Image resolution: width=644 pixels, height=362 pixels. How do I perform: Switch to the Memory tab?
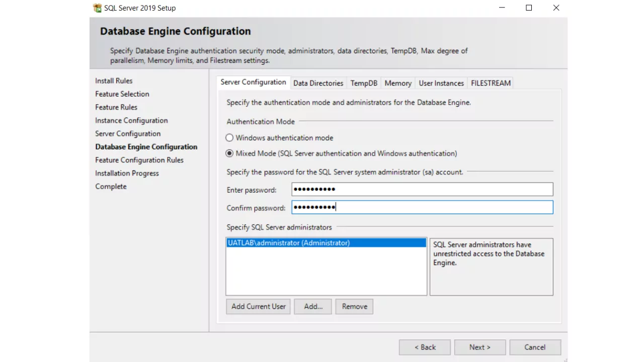398,83
